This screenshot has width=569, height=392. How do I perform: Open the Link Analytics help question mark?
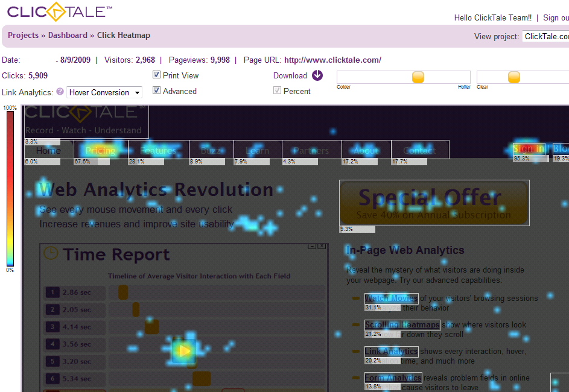point(60,92)
